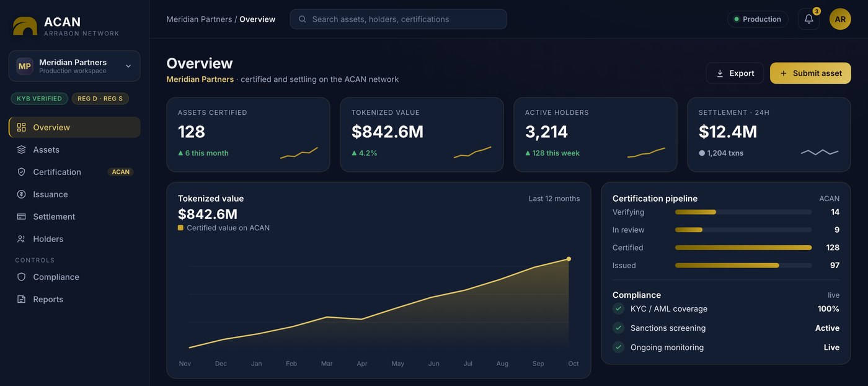Click the download icon on Export

point(720,73)
